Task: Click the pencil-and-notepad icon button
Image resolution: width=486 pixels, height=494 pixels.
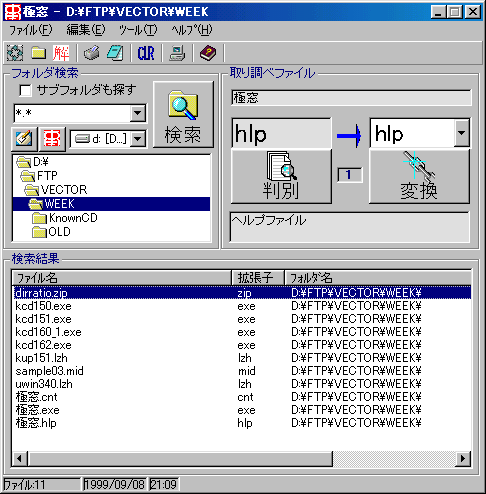Action: coord(24,138)
